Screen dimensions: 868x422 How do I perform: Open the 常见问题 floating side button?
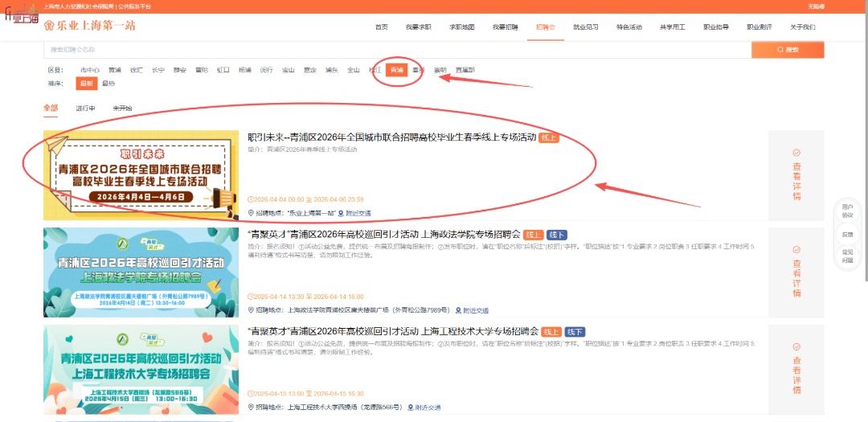pos(848,256)
